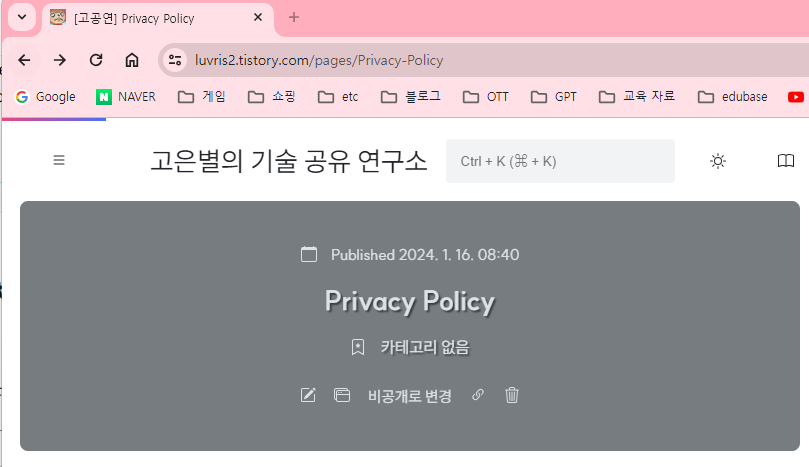Click 비공개로 변경 to make the post private
The image size is (809, 467).
tap(410, 396)
